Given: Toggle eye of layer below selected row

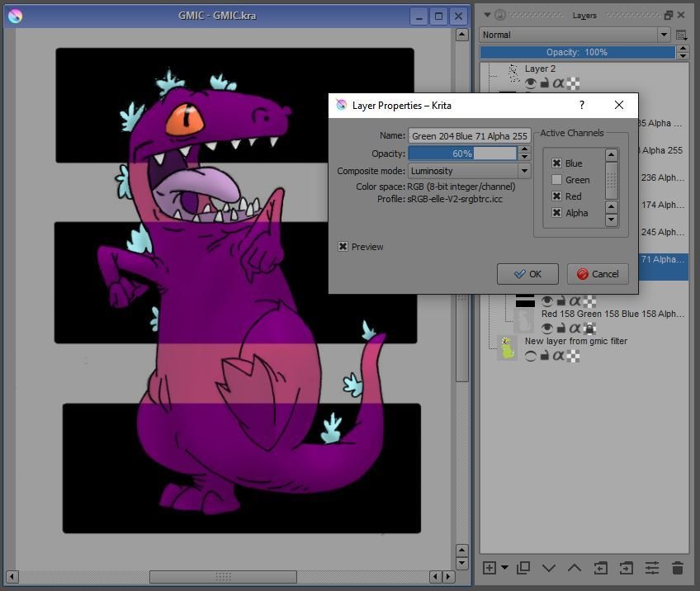Looking at the screenshot, I should coord(546,301).
